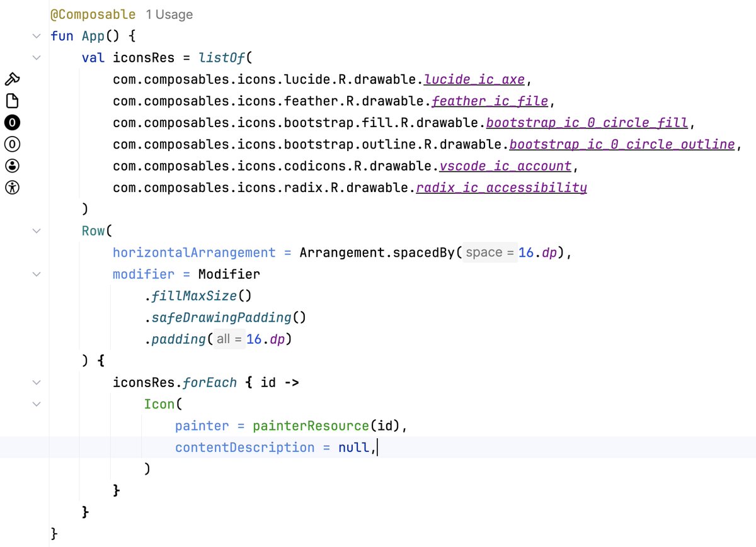
Task: Collapse the Icon( call fold arrow
Action: [37, 404]
